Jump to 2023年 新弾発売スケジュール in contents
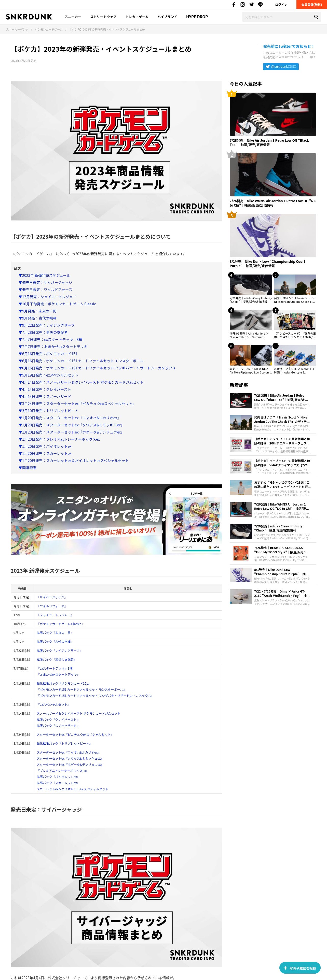327x980 pixels. click(x=44, y=276)
